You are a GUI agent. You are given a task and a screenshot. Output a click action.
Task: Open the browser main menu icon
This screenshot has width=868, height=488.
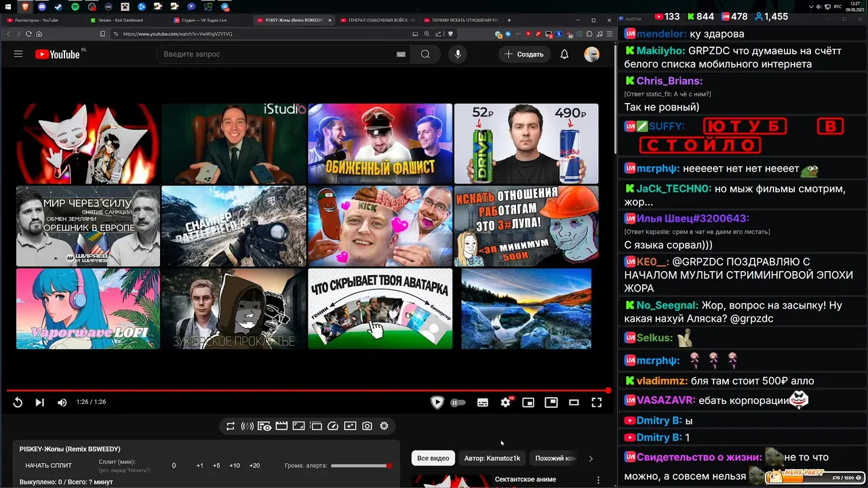point(609,34)
